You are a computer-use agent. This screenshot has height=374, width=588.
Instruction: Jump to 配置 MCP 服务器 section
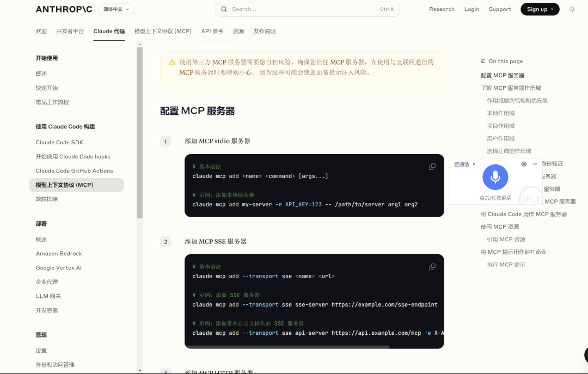[503, 76]
